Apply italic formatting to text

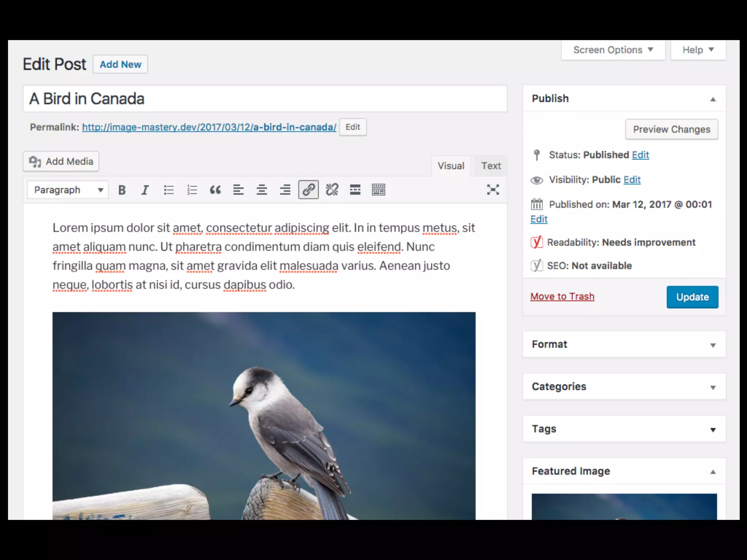pos(145,190)
